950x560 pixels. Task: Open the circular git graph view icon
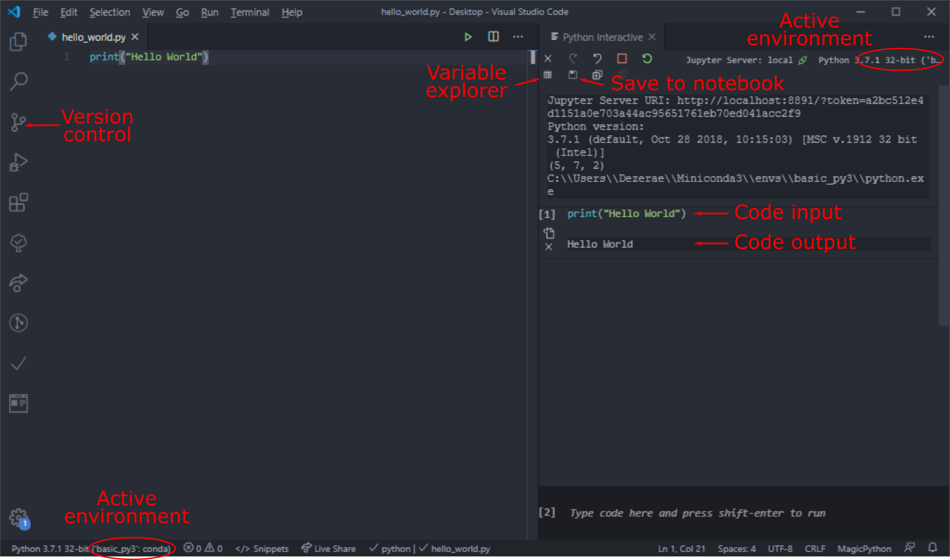pos(18,323)
